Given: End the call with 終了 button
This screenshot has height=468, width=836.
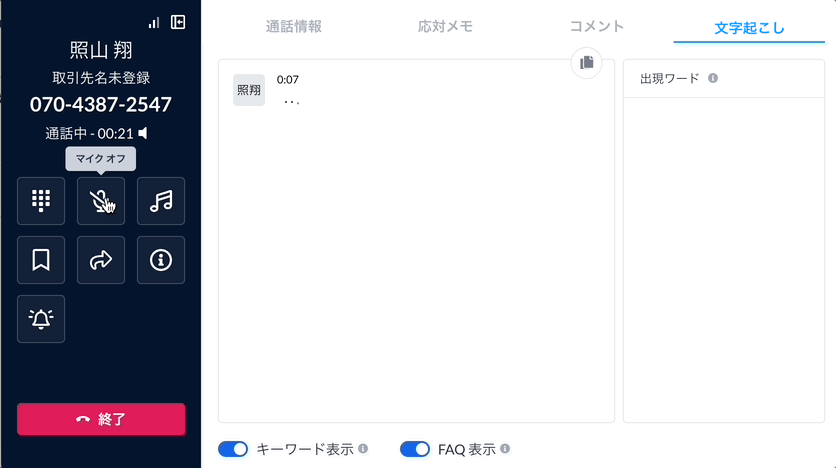Looking at the screenshot, I should point(101,419).
